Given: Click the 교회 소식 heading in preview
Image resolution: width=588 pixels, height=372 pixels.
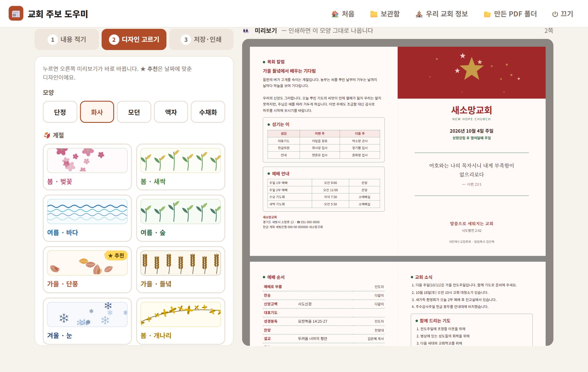Looking at the screenshot, I should click(x=423, y=277).
